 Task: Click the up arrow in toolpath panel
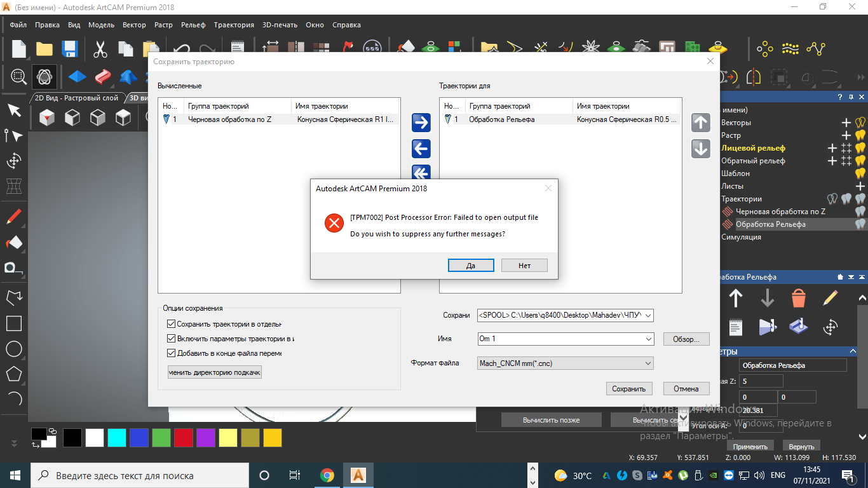point(736,298)
